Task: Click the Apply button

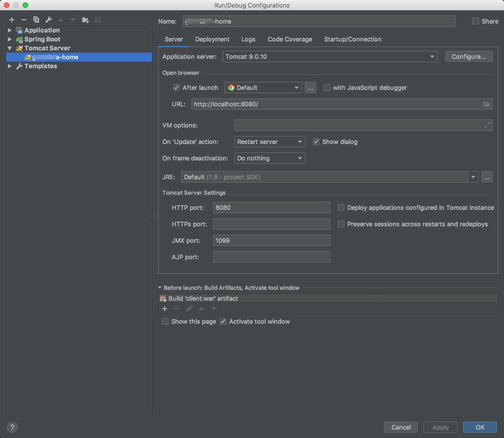Action: click(x=440, y=427)
